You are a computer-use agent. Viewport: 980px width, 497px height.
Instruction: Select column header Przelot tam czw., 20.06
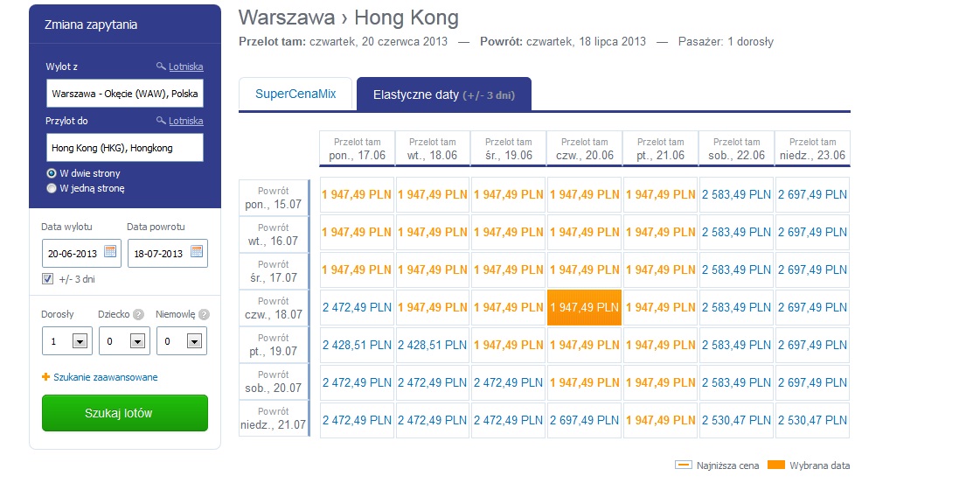[584, 149]
